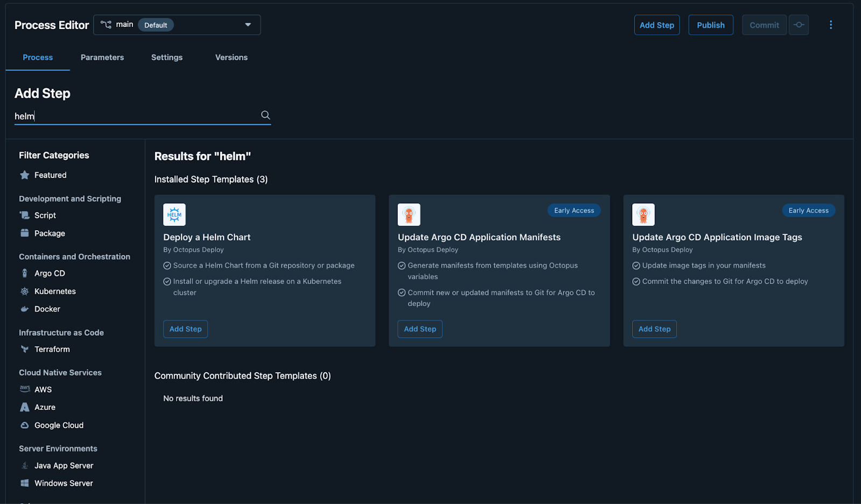Filter by AWS category

[43, 389]
